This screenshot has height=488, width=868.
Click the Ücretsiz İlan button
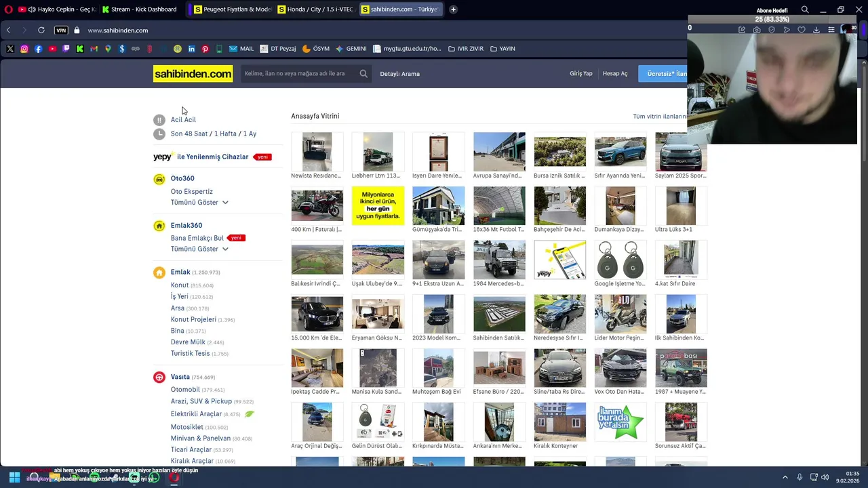[663, 74]
